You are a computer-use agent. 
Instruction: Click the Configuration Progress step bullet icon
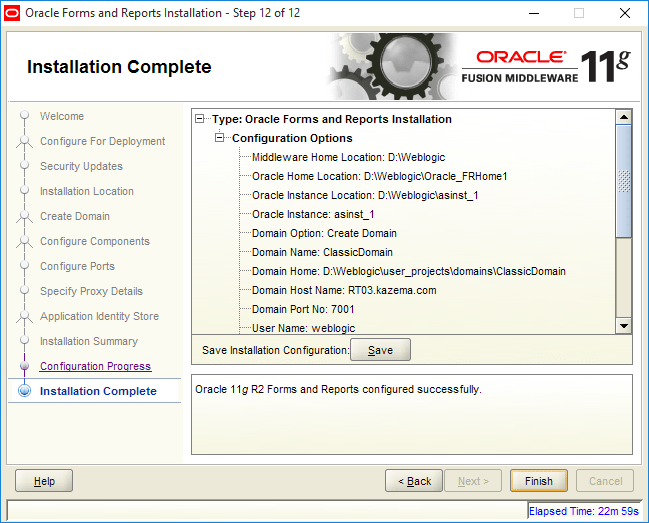point(24,366)
